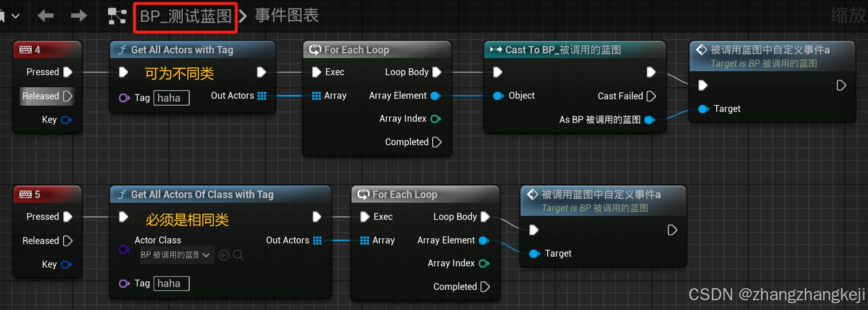This screenshot has height=310, width=868.
Task: Open the BP_测试蓝图 breadcrumb
Action: [186, 16]
